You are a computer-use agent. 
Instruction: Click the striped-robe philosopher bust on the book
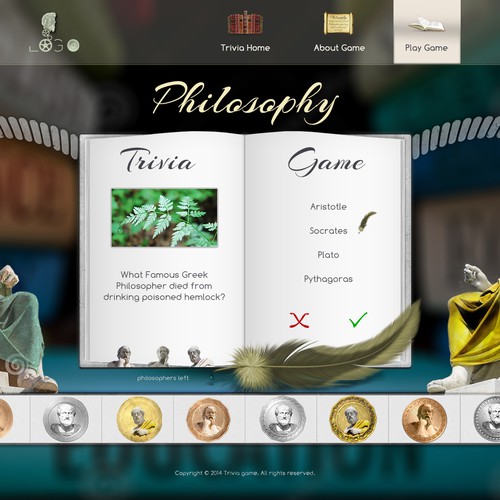(198, 356)
